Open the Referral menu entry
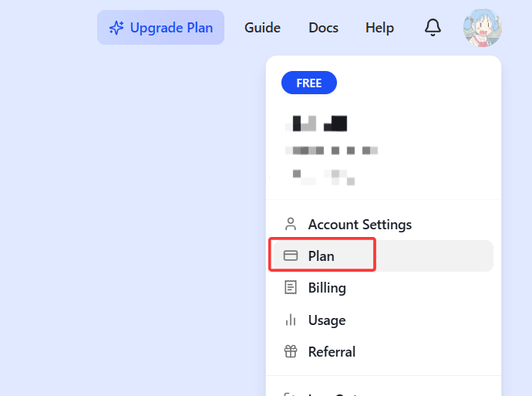 tap(383, 351)
